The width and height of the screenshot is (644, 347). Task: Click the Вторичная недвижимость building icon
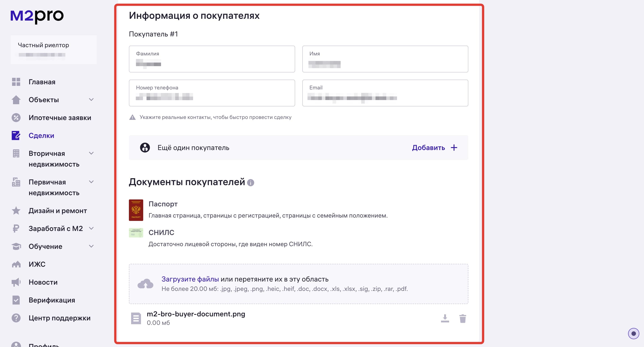pyautogui.click(x=16, y=153)
